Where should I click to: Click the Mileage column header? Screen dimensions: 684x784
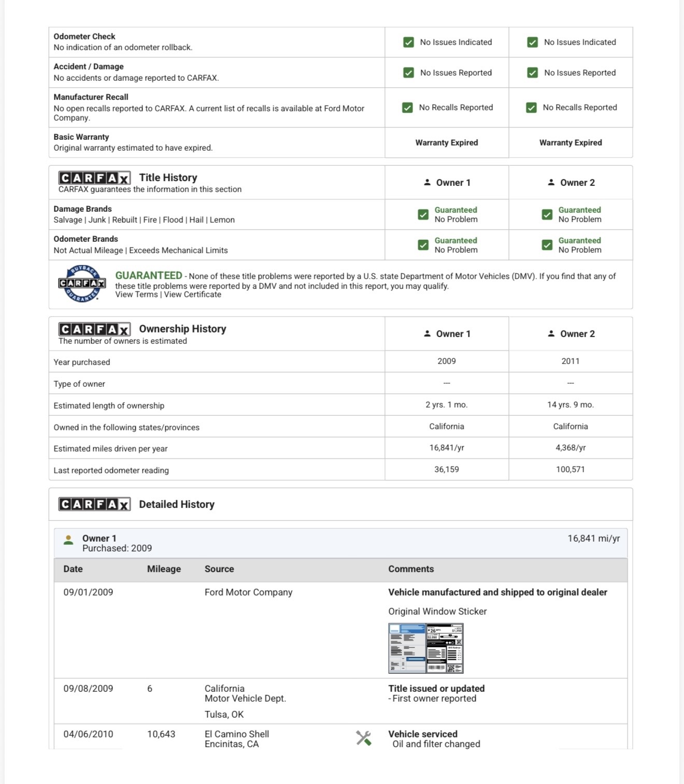[x=164, y=569]
